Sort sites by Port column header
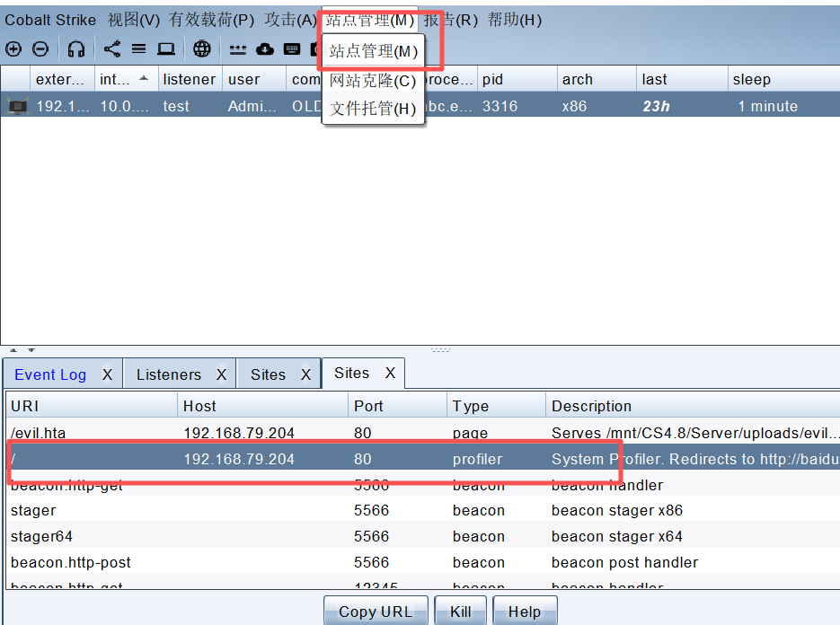Viewport: 840px width, 625px height. (397, 405)
